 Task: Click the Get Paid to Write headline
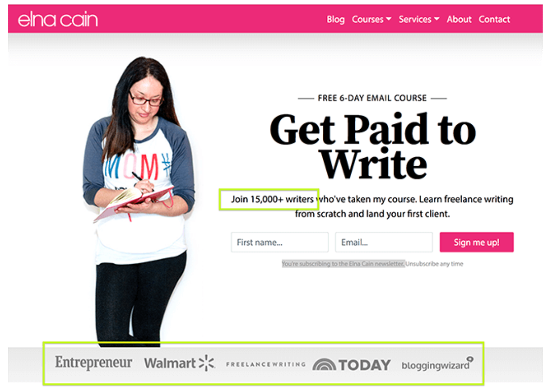click(373, 146)
